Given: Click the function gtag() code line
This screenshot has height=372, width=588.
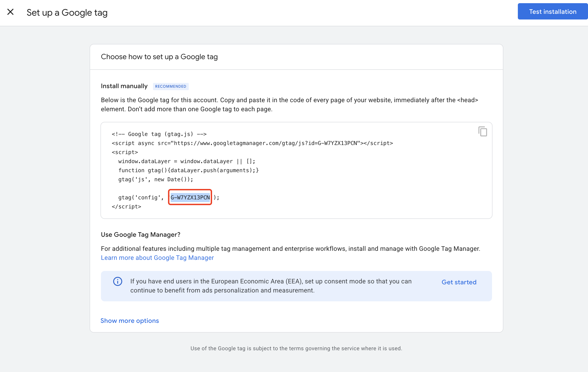Looking at the screenshot, I should 189,170.
